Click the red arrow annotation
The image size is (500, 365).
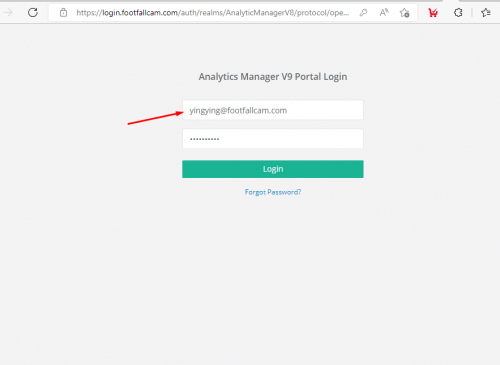click(155, 118)
